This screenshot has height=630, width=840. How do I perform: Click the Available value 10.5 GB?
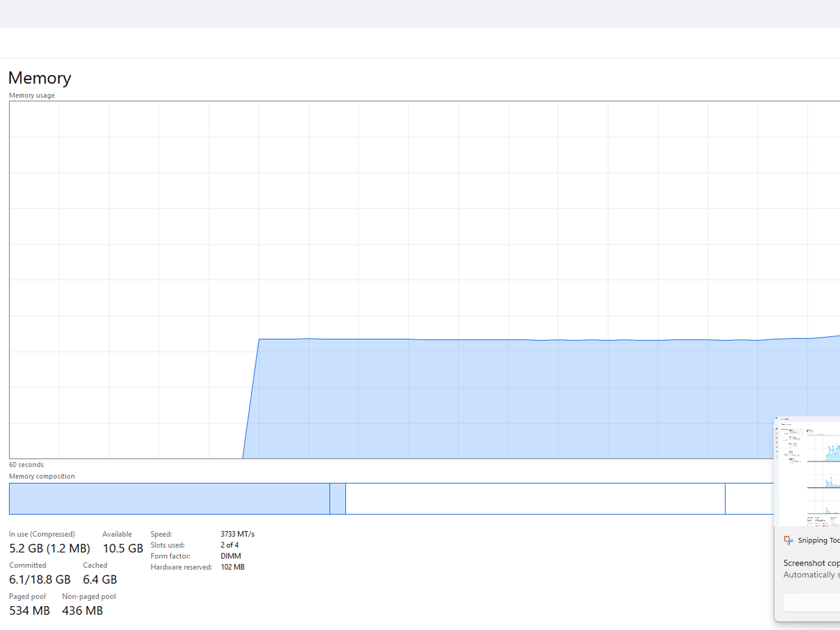pos(123,548)
